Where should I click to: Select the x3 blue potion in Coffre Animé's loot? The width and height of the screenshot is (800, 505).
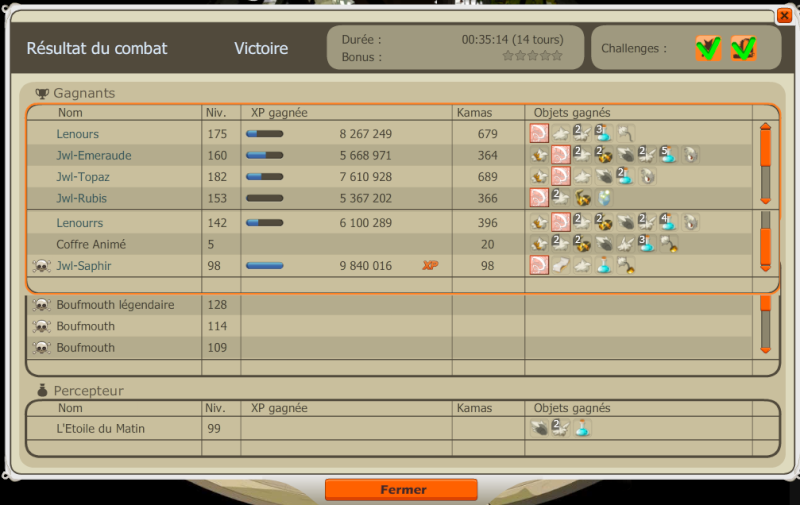[647, 244]
